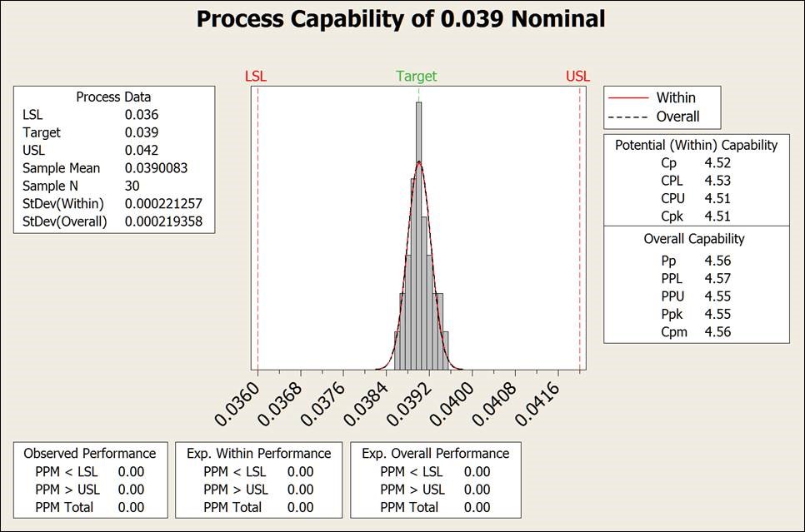805x532 pixels.
Task: Click the x-axis tick label 0.0376
Action: point(323,405)
